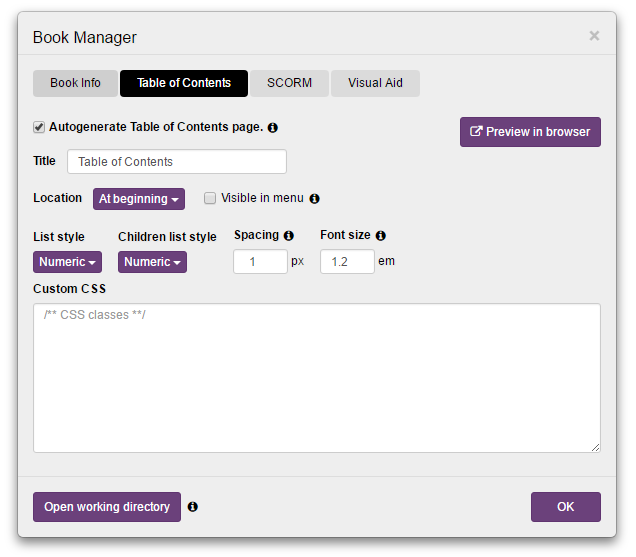Screen dimensions: 636x557
Task: Click the Spacing info icon
Action: pyautogui.click(x=289, y=236)
